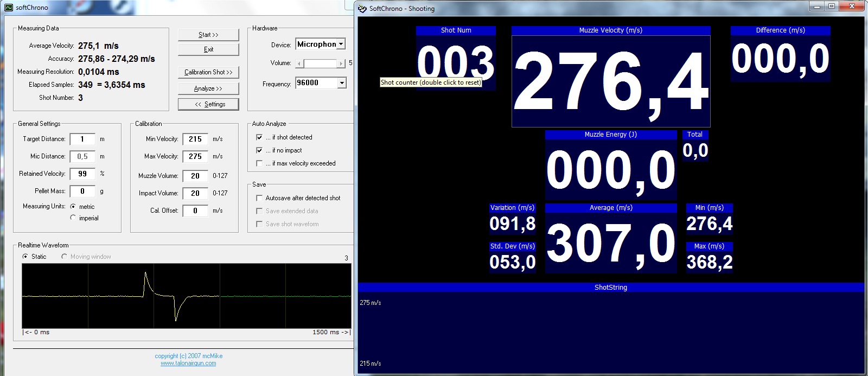868x376 pixels.
Task: Select Static waveform mode
Action: [x=25, y=257]
